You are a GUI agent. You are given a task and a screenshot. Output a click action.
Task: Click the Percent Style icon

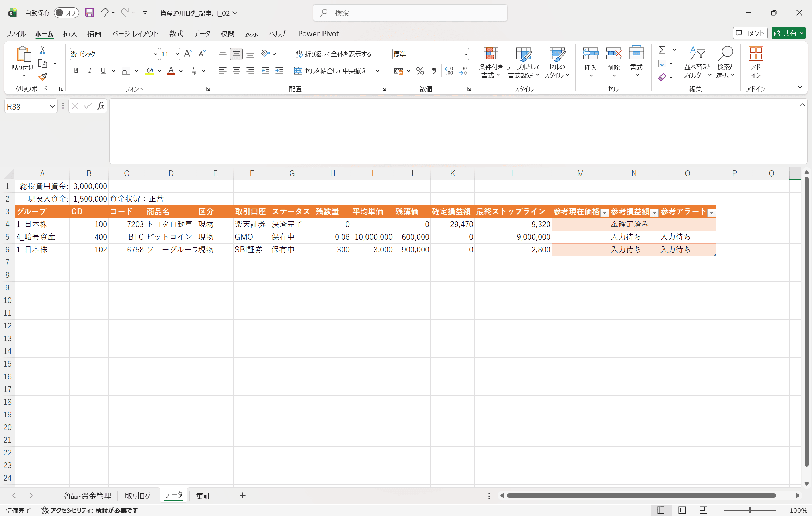420,71
